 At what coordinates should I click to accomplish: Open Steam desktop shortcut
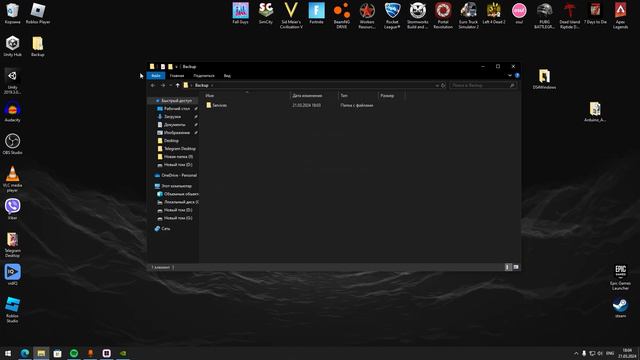coord(620,308)
